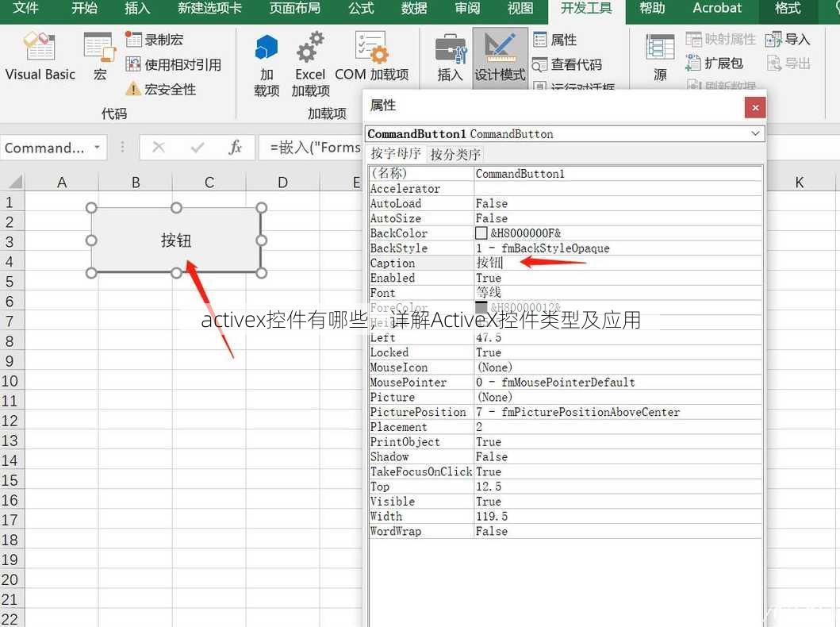Screen dimensions: 840x627
Task: Select the Width value 119.5
Action: pyautogui.click(x=618, y=516)
